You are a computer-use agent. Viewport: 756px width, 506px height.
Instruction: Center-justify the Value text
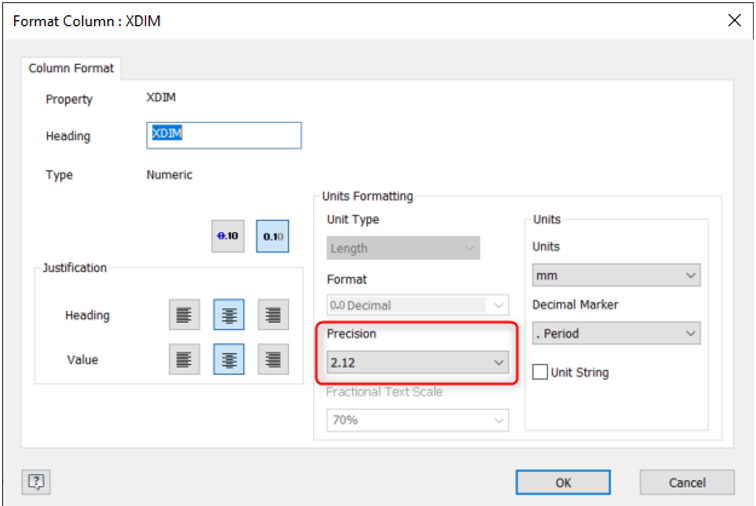point(229,359)
